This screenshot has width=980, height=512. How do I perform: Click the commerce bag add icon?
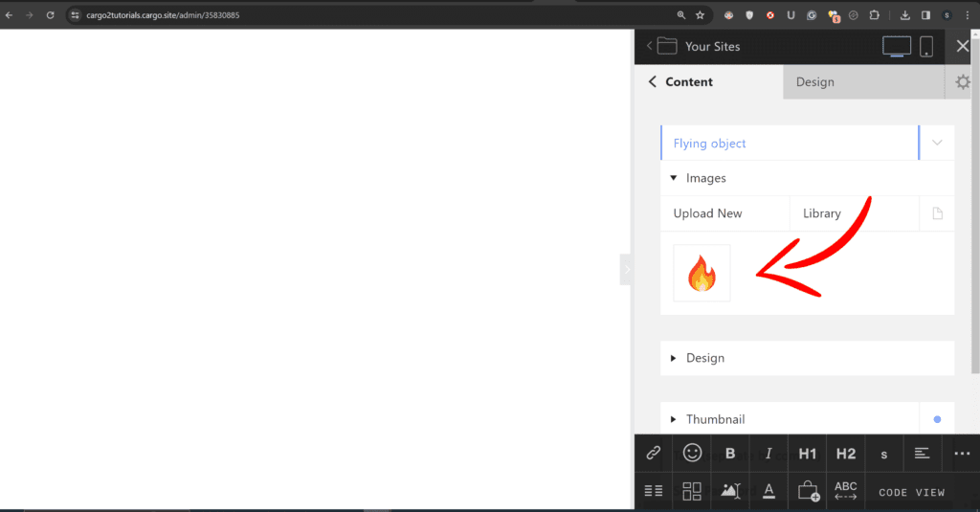pos(808,491)
